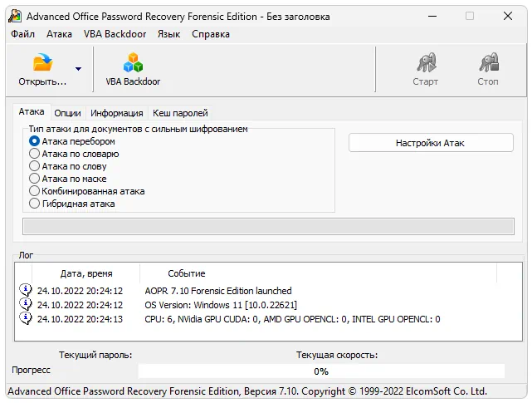Open Настройки Атак button
The height and width of the screenshot is (403, 532).
click(431, 143)
